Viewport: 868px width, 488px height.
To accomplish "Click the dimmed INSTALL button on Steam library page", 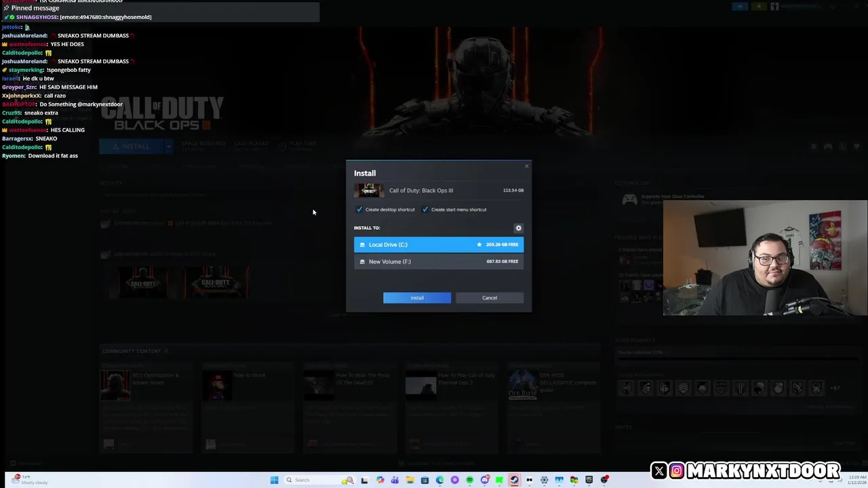I will click(x=132, y=146).
